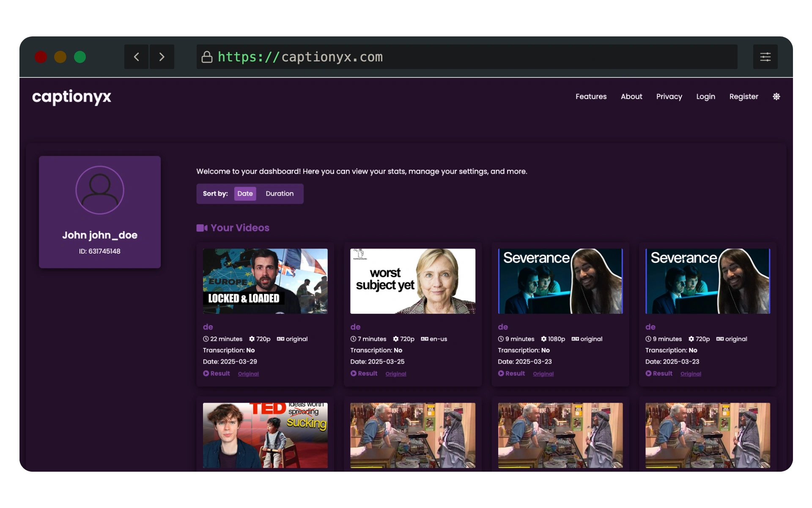Click the "de" title of the 1080p video
812x508 pixels.
503,327
